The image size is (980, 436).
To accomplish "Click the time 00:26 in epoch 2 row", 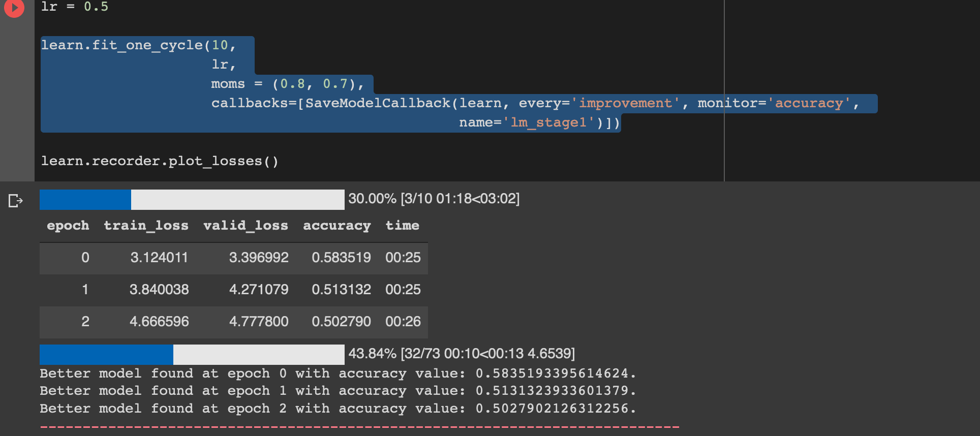I will pos(403,322).
